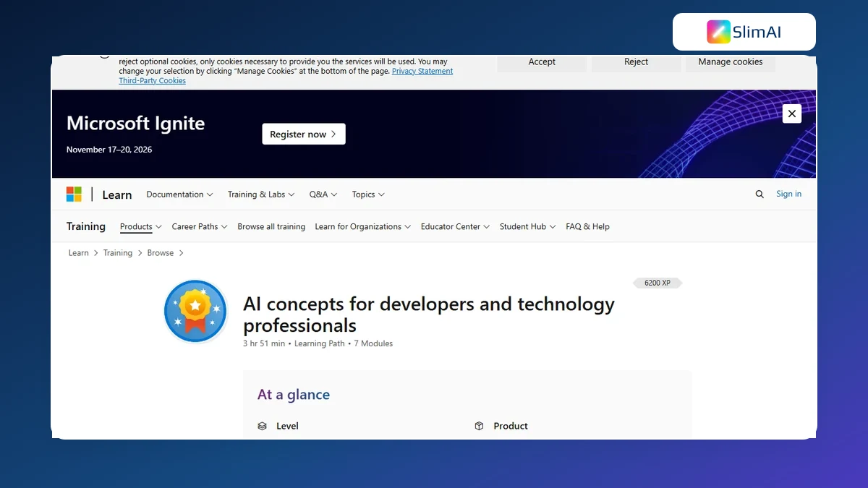
Task: Click the 'At a glance' heading
Action: click(x=294, y=395)
